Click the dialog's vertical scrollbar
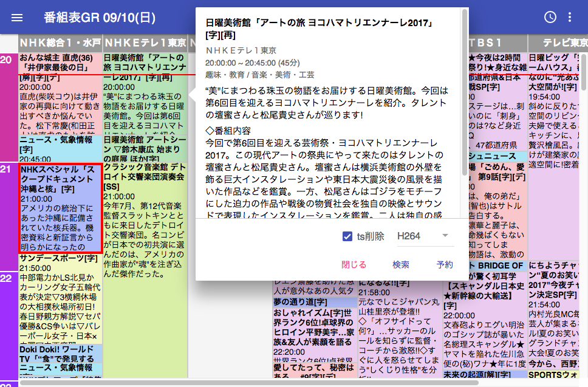 click(x=465, y=93)
